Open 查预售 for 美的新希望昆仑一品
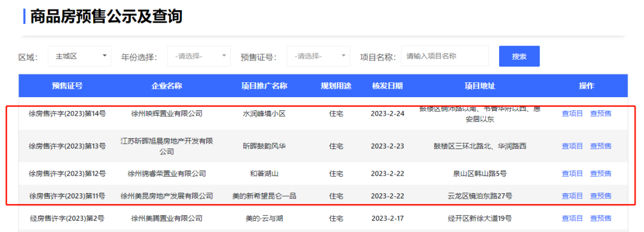 coord(600,196)
